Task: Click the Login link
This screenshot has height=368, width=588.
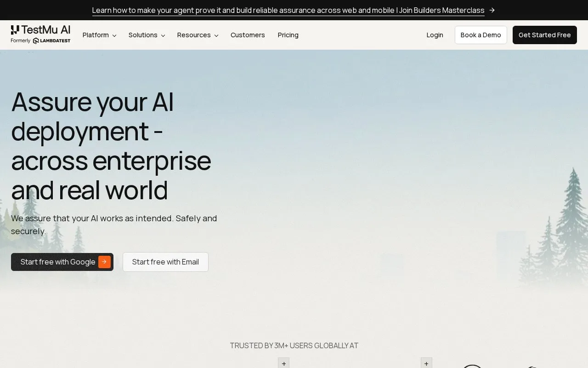Action: point(435,35)
